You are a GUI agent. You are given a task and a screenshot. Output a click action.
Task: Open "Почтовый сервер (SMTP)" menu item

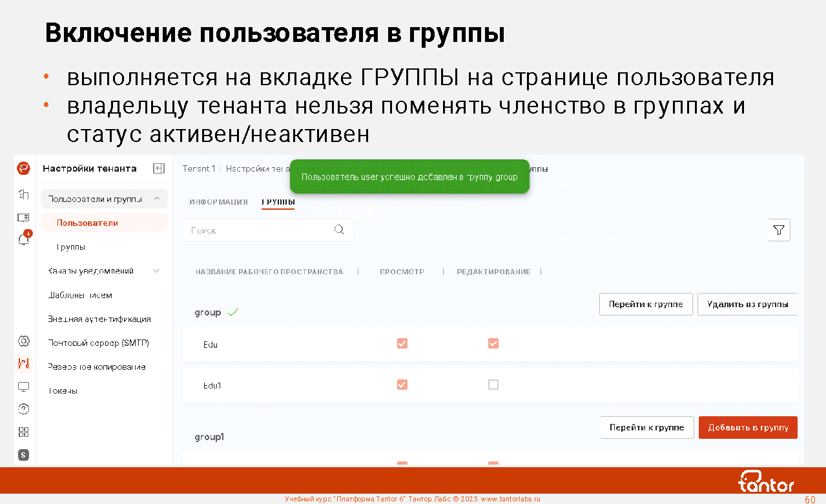tap(98, 343)
